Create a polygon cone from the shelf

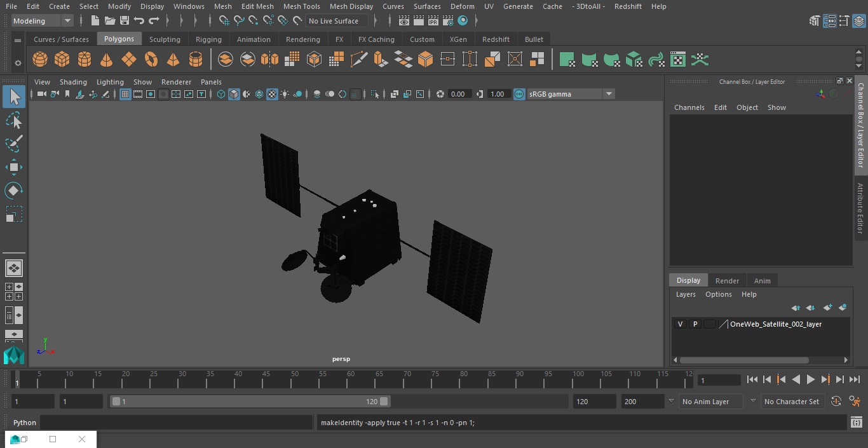[107, 60]
